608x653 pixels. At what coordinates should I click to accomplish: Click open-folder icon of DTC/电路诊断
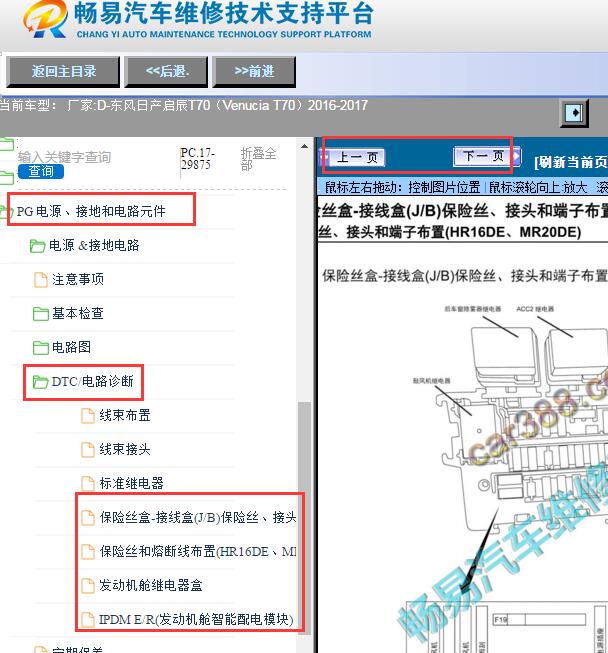40,382
